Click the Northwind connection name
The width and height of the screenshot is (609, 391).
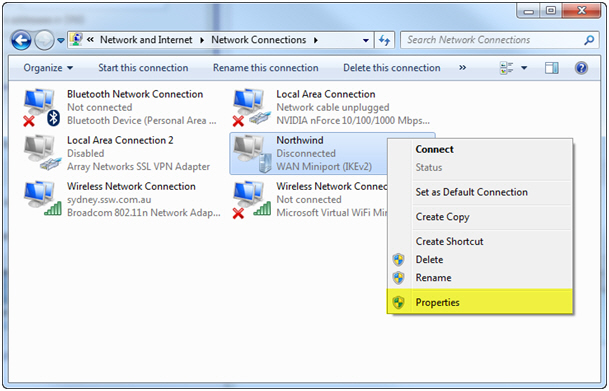[300, 140]
